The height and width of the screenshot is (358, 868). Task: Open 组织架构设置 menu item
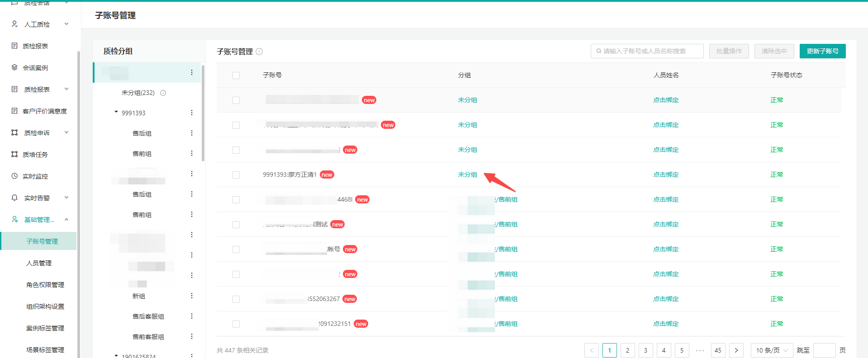coord(45,306)
